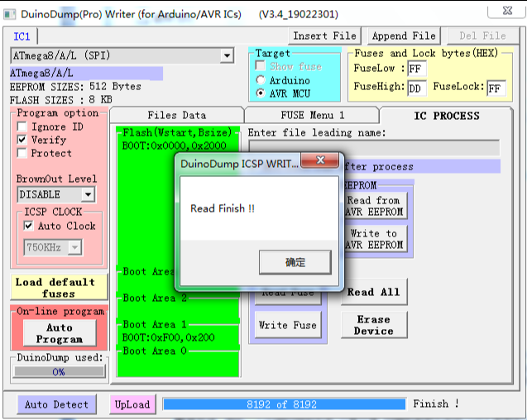Screen dimensions: 527x420
Task: Click the DuinoDump used 0% bar
Action: coord(60,371)
